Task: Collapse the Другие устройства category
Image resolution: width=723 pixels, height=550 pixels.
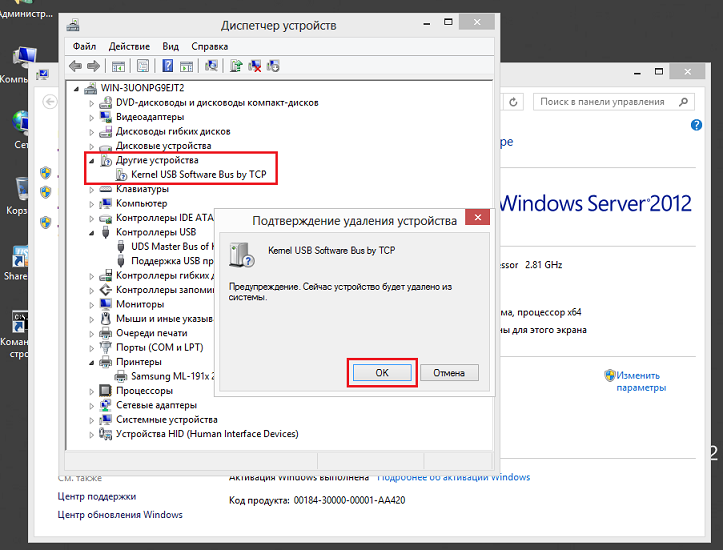Action: click(x=93, y=160)
